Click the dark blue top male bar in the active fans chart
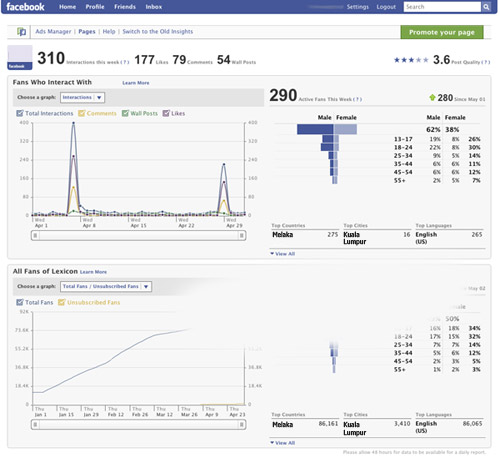Screen dimensions: 500x458 (315, 129)
